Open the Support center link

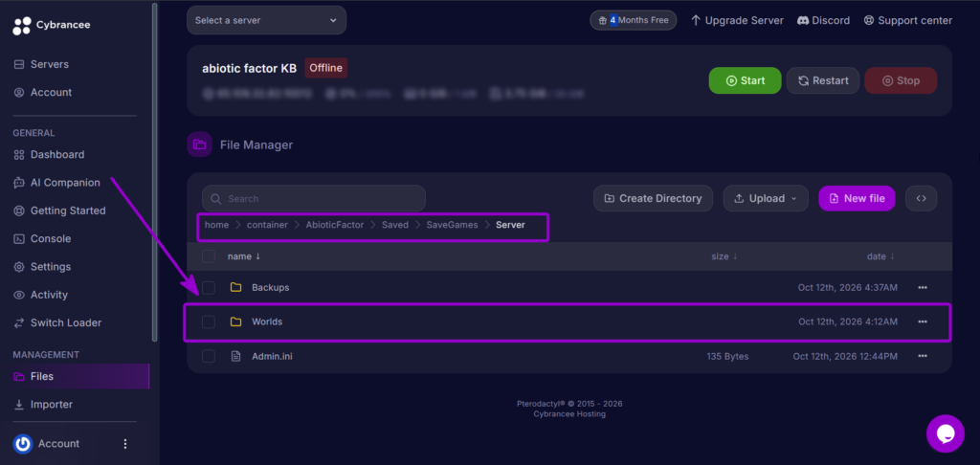pos(908,21)
